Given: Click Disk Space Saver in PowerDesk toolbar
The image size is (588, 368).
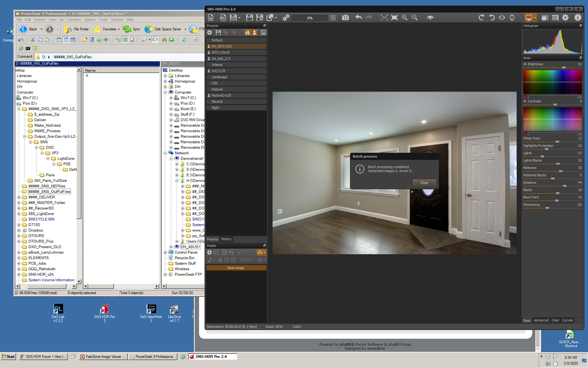Looking at the screenshot, I should (163, 29).
